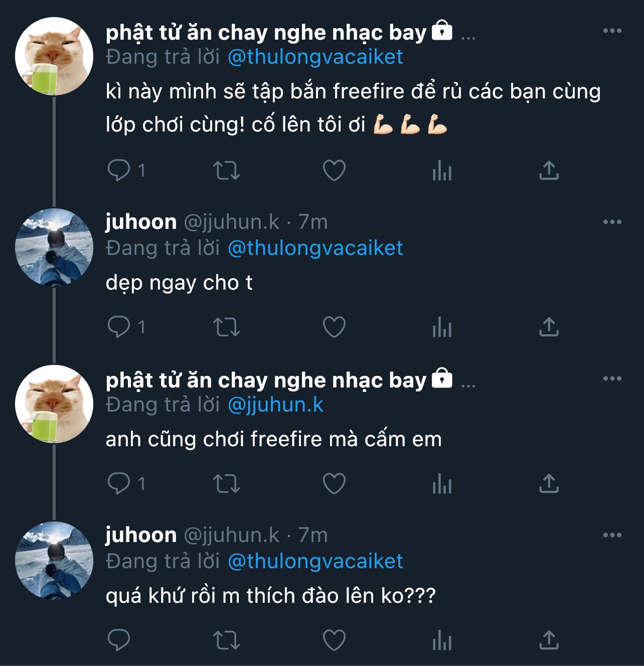The image size is (644, 666).
Task: Open juhoon's profile from last tweet name
Action: [x=141, y=535]
